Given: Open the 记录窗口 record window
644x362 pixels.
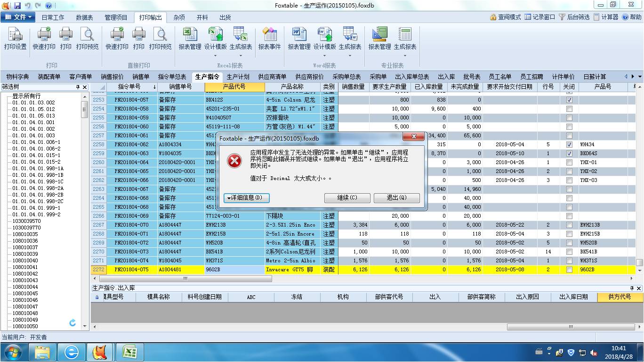Looking at the screenshot, I should click(540, 17).
